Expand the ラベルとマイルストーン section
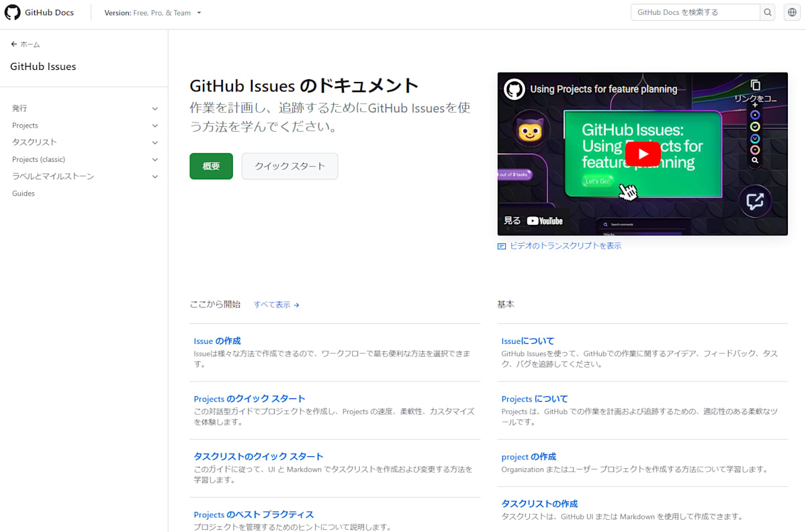The image size is (806, 532). tap(154, 177)
